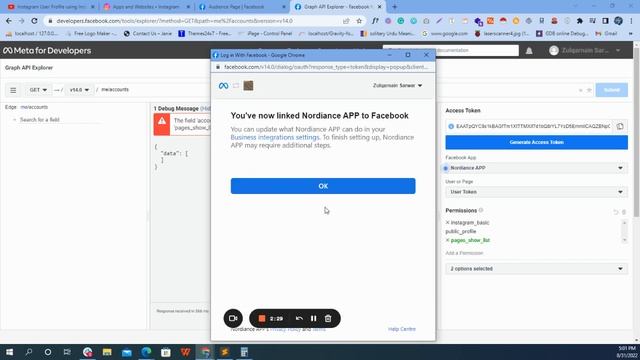The image size is (640, 360).
Task: Open the Help Centre link
Action: pos(402,329)
